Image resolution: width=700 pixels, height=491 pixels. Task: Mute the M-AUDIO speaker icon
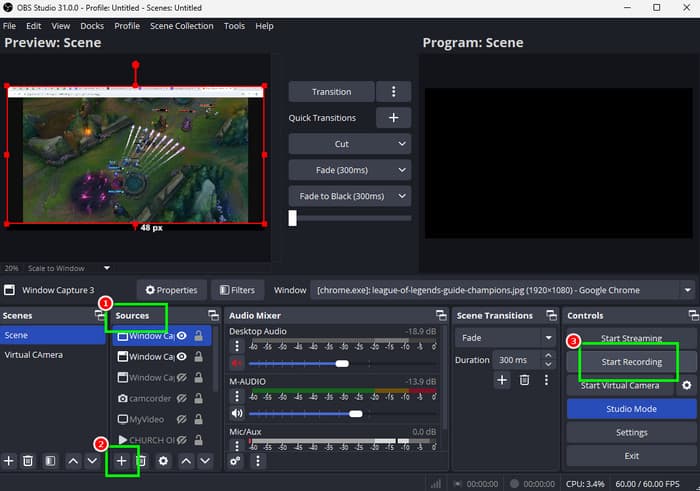pos(237,413)
